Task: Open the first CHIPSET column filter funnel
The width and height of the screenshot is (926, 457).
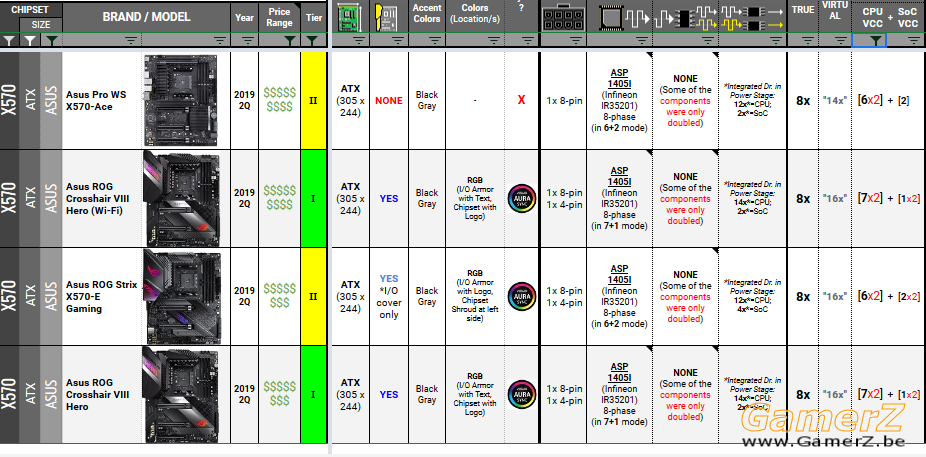Action: (x=9, y=40)
